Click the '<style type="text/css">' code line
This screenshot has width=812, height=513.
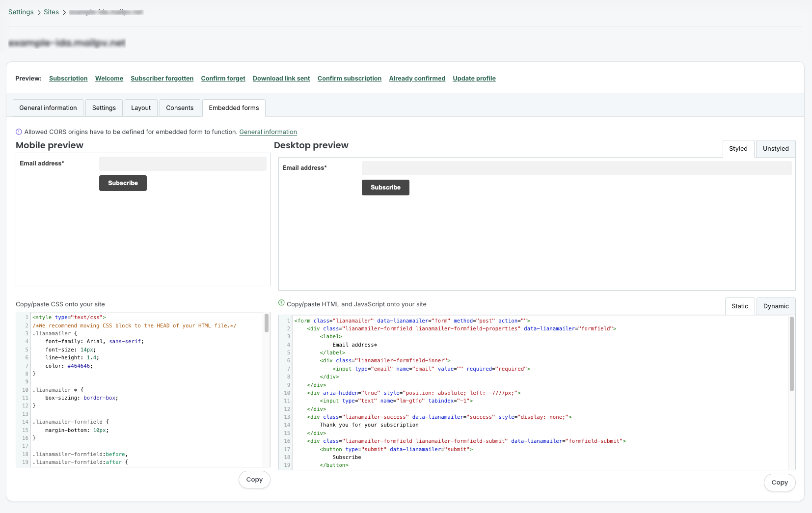(69, 318)
